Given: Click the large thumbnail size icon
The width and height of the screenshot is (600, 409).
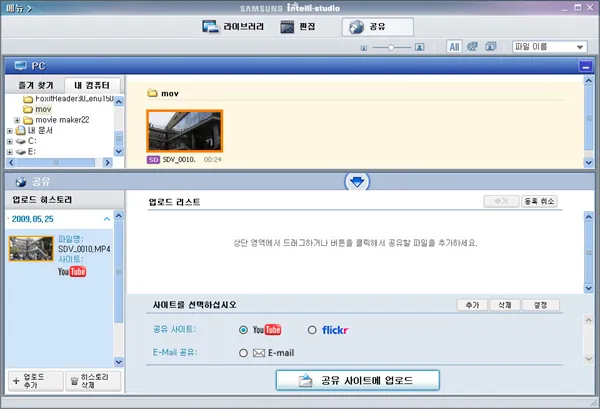Looking at the screenshot, I should (420, 47).
